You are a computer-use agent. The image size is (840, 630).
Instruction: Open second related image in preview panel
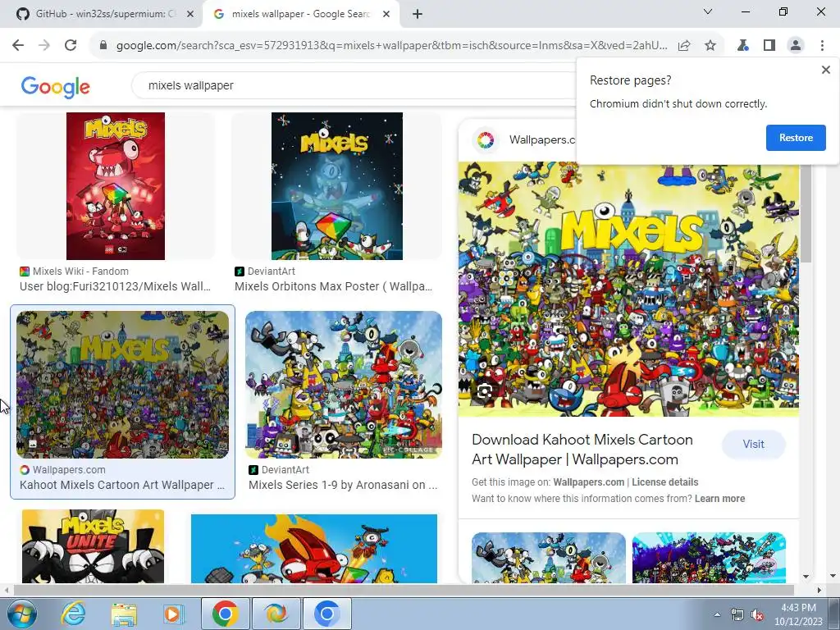tap(709, 558)
